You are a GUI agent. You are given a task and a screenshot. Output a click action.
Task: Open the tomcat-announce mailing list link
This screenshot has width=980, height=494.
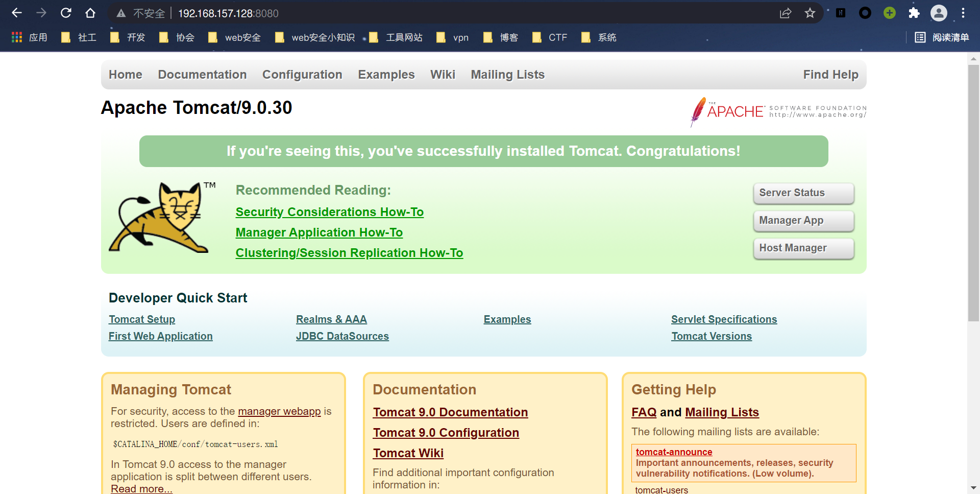[674, 452]
